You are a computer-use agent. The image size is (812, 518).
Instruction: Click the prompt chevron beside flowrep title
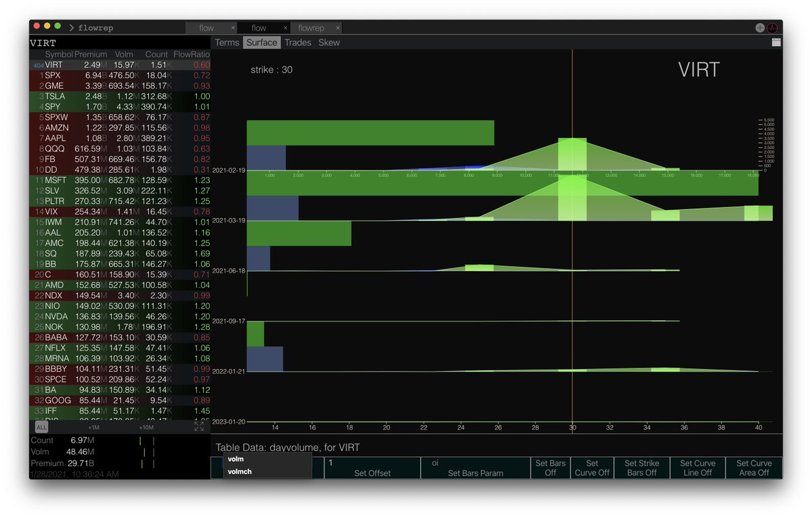72,28
